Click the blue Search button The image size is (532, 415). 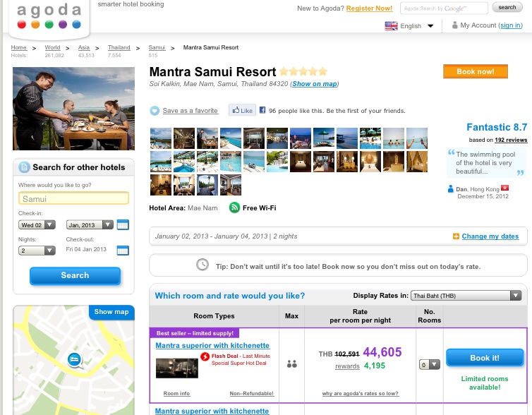(x=75, y=275)
